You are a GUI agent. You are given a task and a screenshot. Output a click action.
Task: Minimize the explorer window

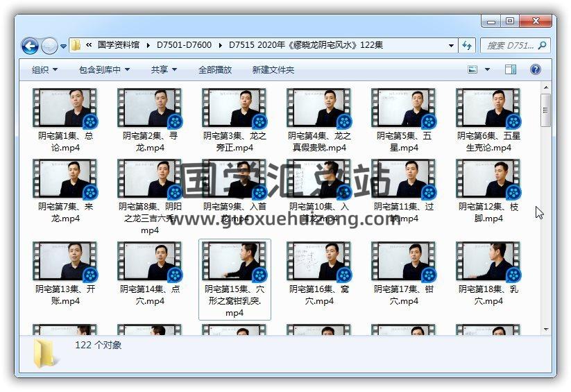click(491, 22)
